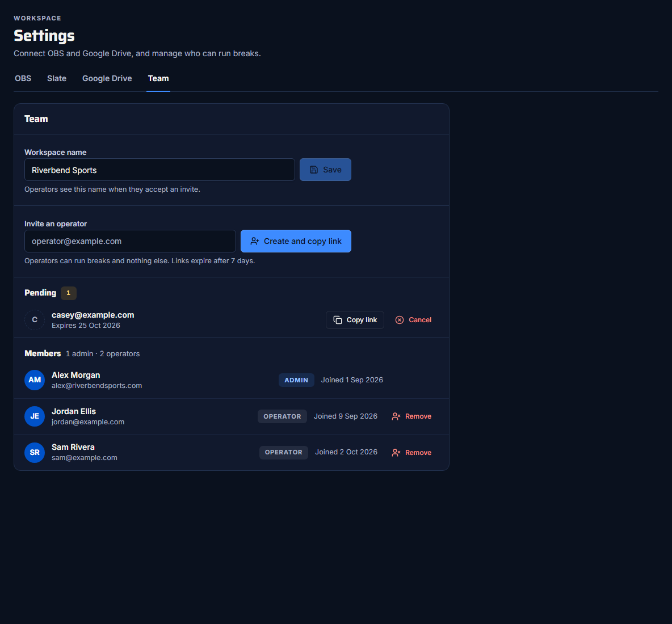The height and width of the screenshot is (624, 672).
Task: Select email jordan@example.com
Action: point(88,422)
